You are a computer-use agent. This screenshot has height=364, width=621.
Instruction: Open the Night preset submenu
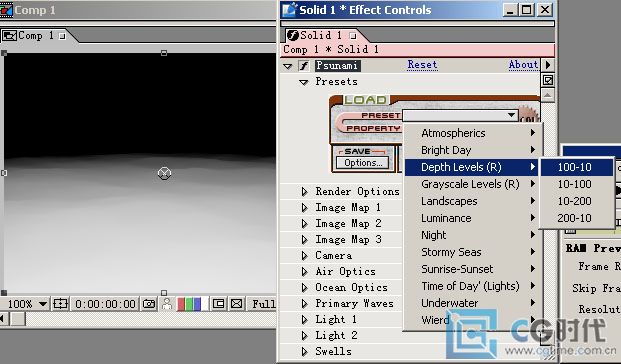471,235
